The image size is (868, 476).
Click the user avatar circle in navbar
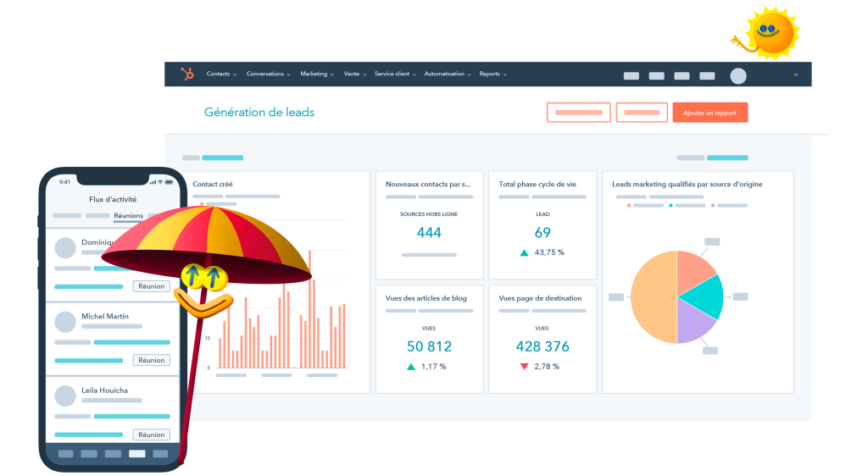(738, 75)
